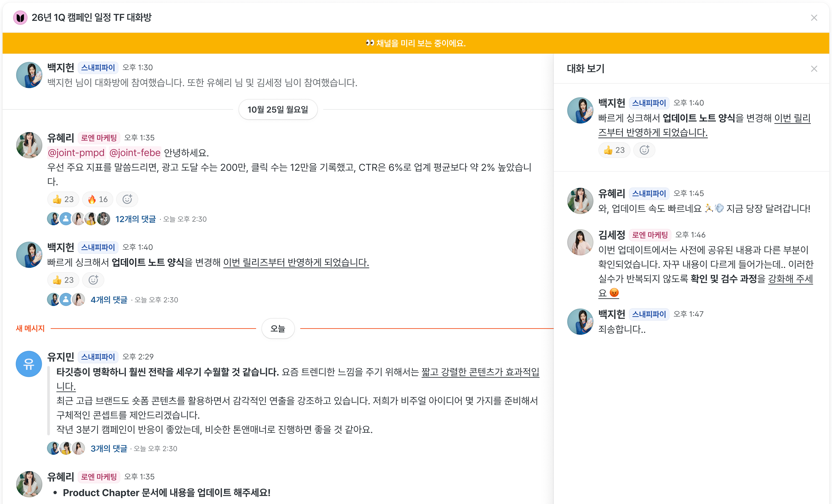Click the thumbs-up 23 reaction in thread panel
Image resolution: width=832 pixels, height=504 pixels.
coord(614,150)
